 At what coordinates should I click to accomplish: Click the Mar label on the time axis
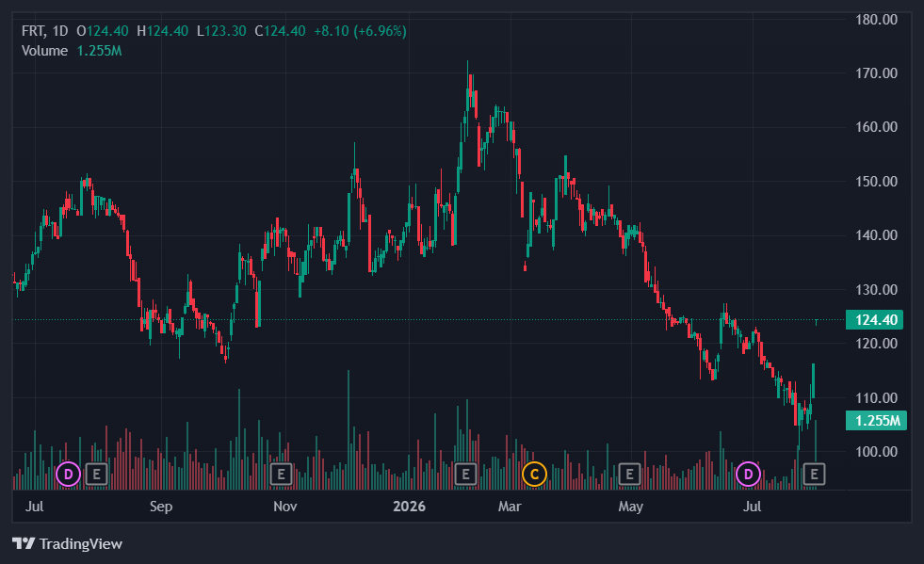click(x=510, y=507)
